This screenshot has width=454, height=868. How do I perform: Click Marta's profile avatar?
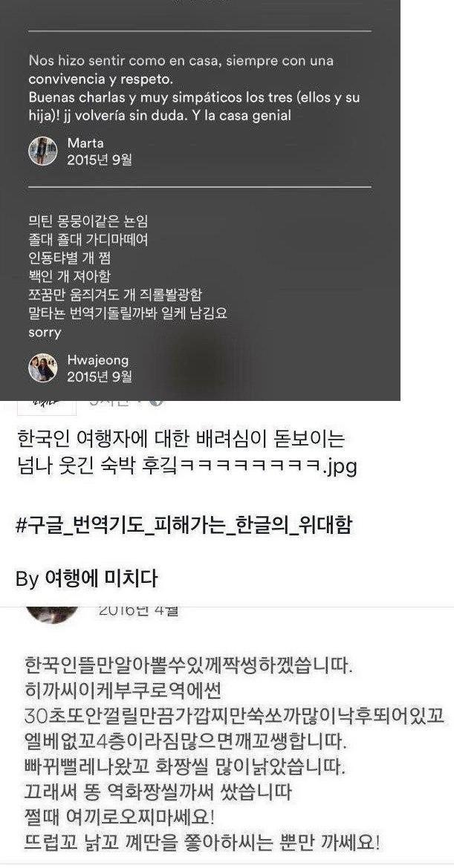(42, 151)
